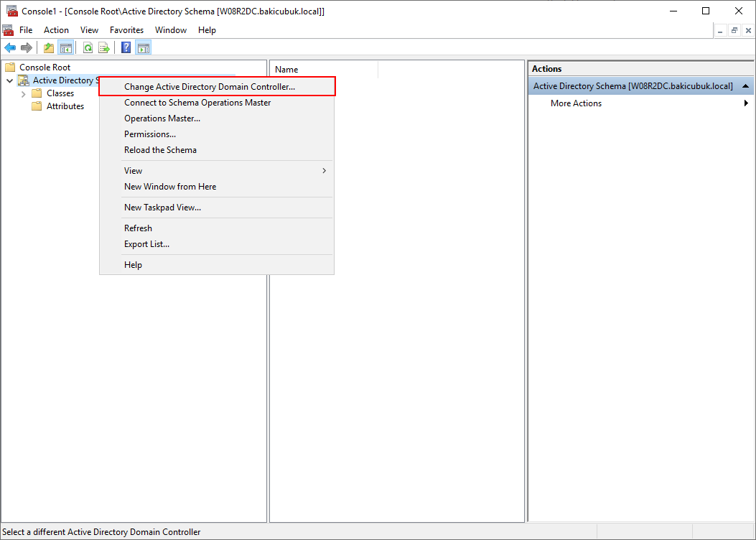The width and height of the screenshot is (756, 540).
Task: Open the Window menu
Action: click(x=171, y=30)
